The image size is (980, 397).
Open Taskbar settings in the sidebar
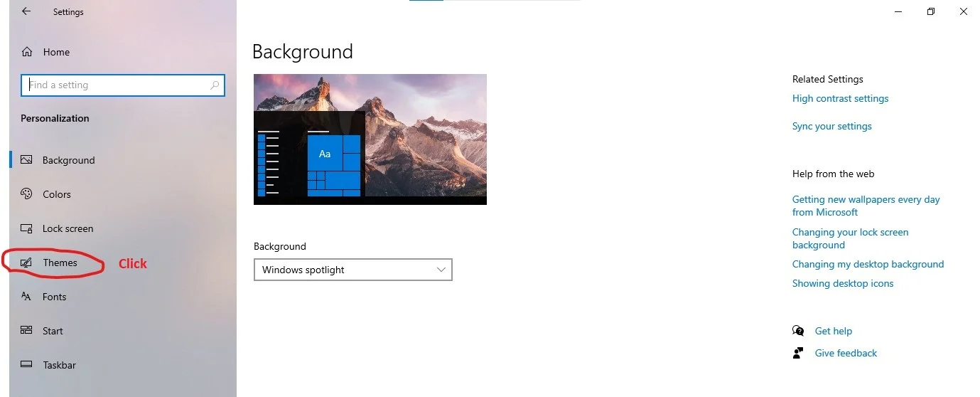123,365
